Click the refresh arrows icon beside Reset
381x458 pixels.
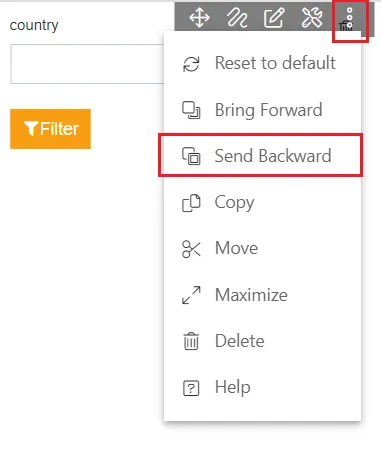click(x=191, y=64)
